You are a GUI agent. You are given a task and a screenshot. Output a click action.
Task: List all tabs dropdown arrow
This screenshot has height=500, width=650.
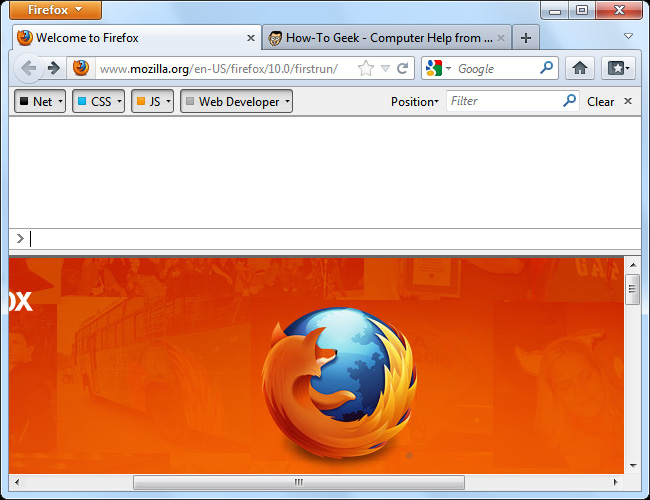coord(628,36)
